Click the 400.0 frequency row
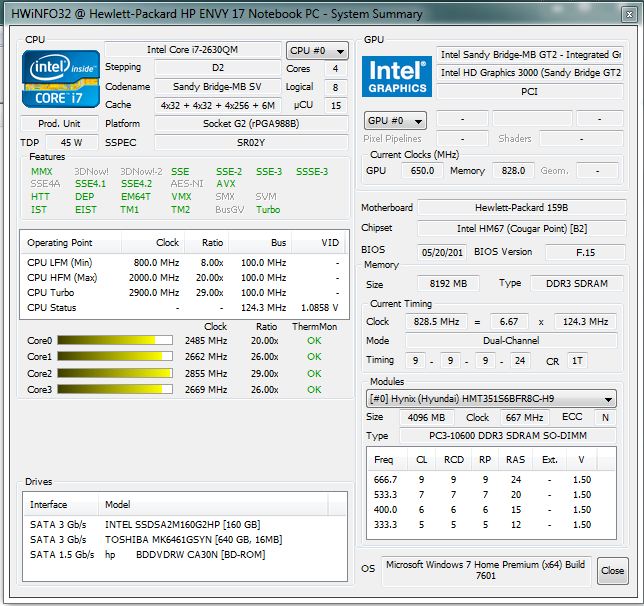This screenshot has width=644, height=606. [x=491, y=509]
